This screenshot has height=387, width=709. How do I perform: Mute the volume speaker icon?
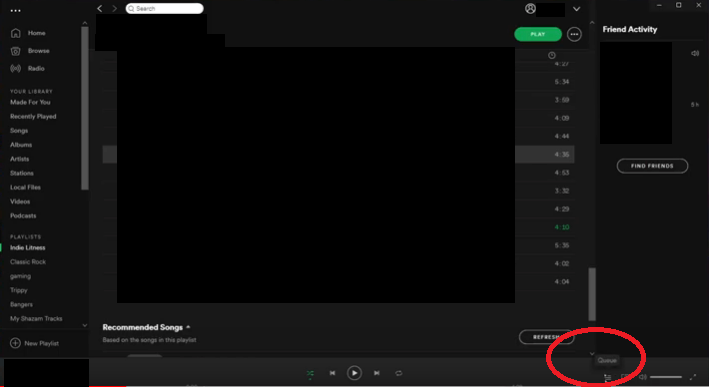click(642, 377)
